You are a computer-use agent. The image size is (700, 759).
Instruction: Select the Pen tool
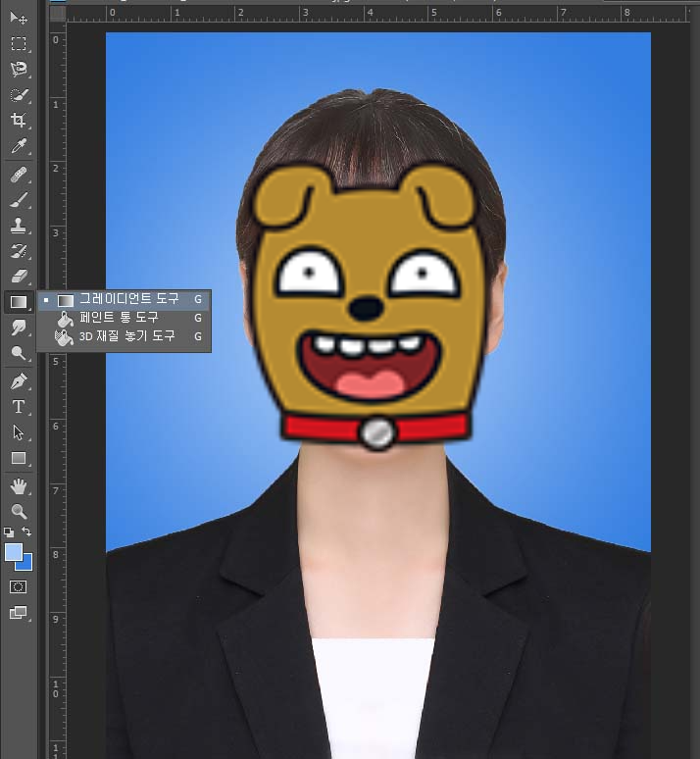point(19,381)
